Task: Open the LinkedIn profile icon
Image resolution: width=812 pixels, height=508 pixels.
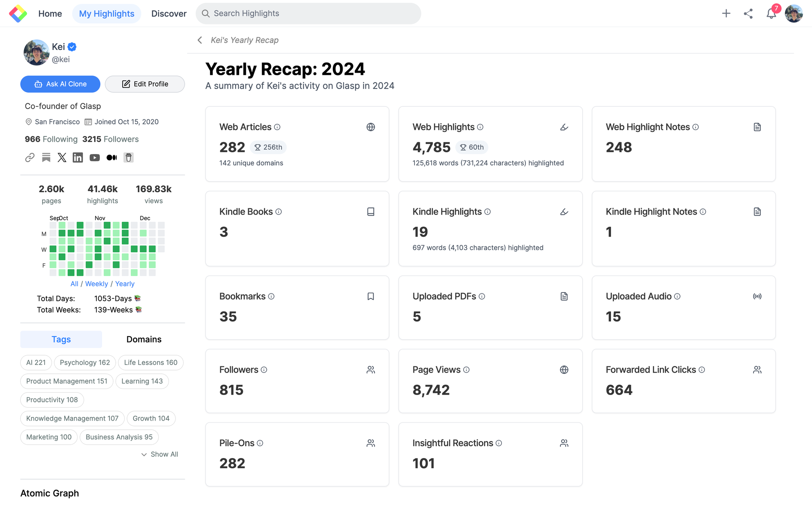Action: click(x=78, y=158)
